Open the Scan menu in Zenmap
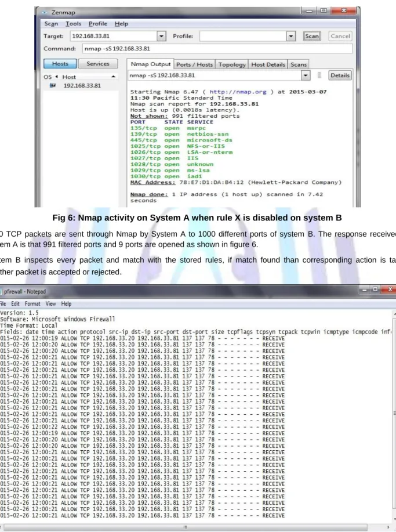This screenshot has height=532, width=396. [51, 24]
